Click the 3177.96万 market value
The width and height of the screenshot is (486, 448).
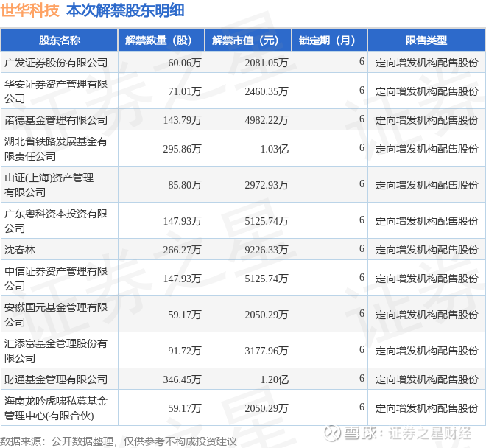pyautogui.click(x=267, y=351)
